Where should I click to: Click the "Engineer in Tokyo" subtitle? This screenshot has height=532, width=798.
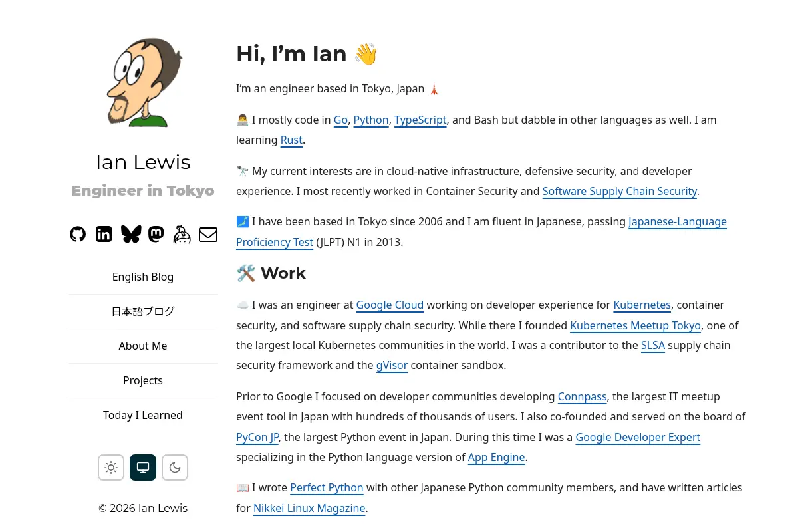point(143,191)
